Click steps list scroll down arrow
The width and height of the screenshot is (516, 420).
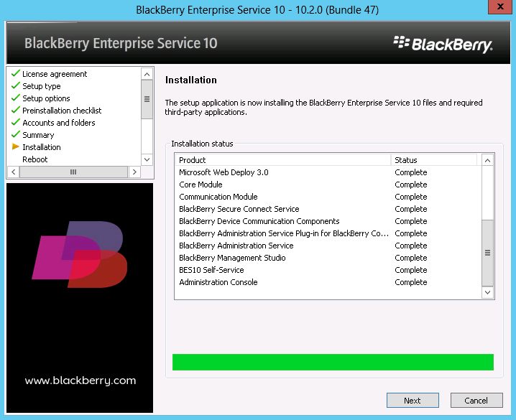[x=147, y=159]
